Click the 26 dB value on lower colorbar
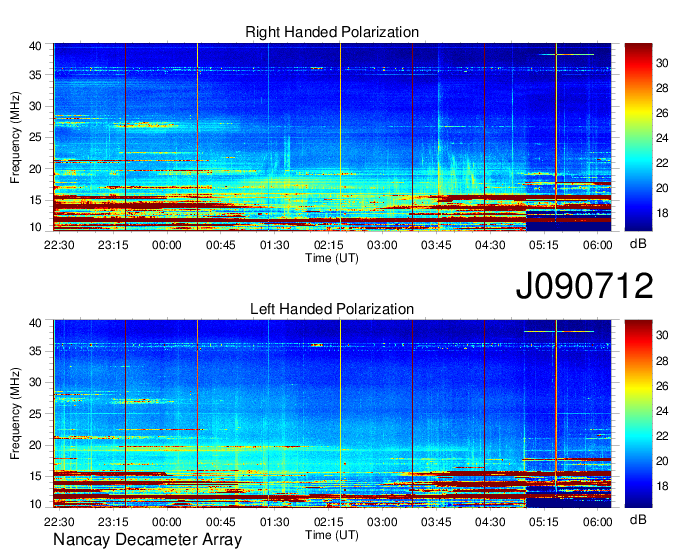 tap(662, 386)
